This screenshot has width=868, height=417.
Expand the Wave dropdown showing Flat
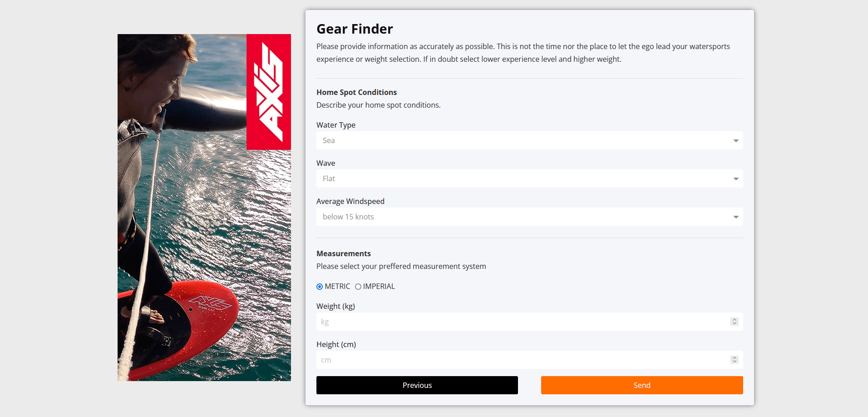point(529,179)
